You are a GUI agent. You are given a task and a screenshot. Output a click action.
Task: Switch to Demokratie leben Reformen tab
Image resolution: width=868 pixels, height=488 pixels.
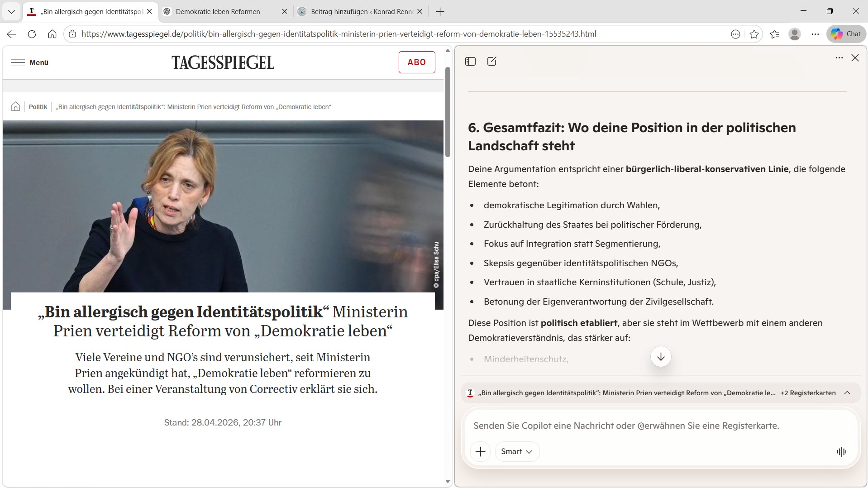tap(218, 12)
